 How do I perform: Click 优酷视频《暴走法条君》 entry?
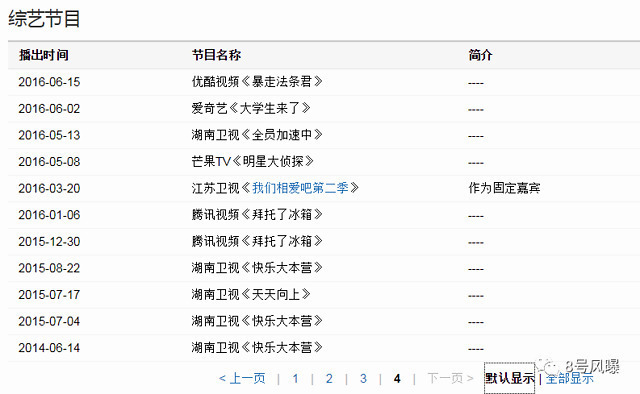(x=257, y=82)
